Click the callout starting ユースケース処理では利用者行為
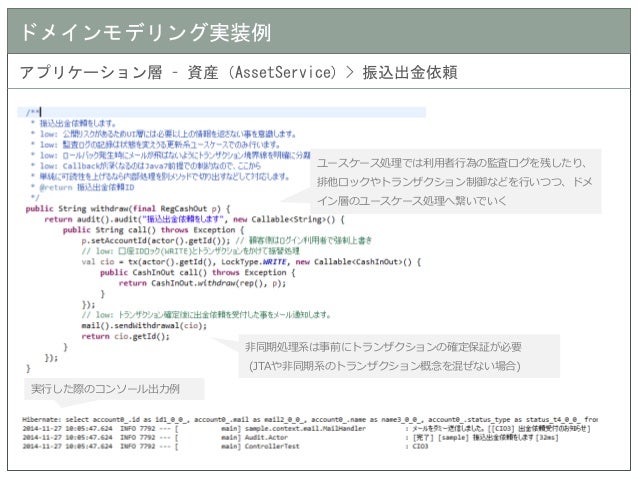 click(x=455, y=182)
